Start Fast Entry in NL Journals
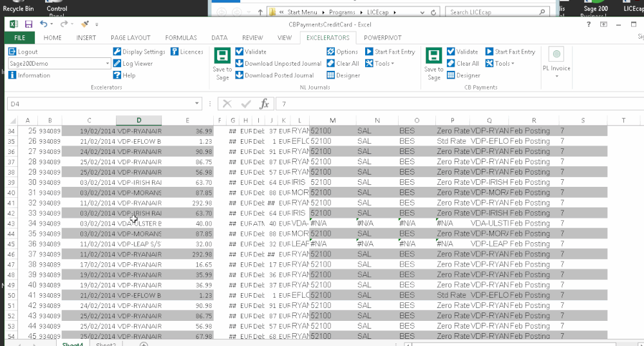Image resolution: width=644 pixels, height=346 pixels. 390,52
